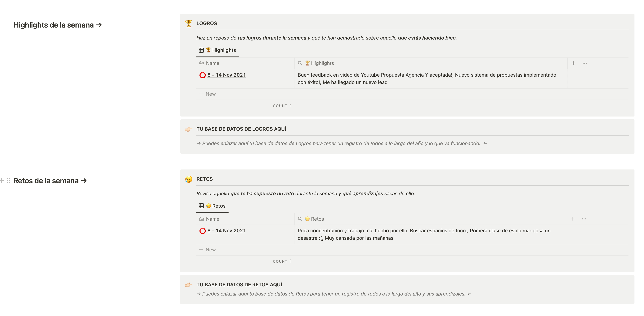This screenshot has height=316, width=644.
Task: Open the 8 - 14 Nov 2021 page in Highlights
Action: (226, 75)
